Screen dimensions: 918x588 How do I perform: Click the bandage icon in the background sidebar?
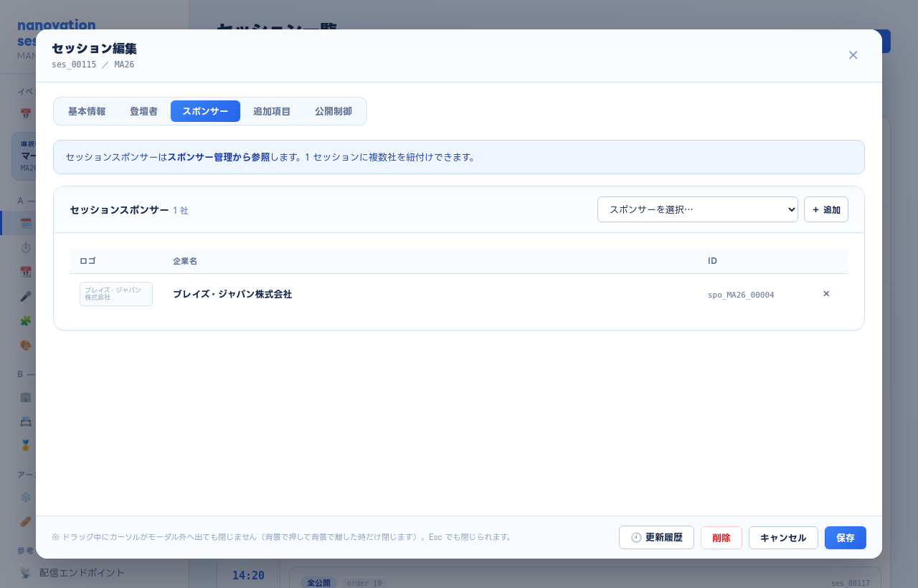[x=26, y=521]
